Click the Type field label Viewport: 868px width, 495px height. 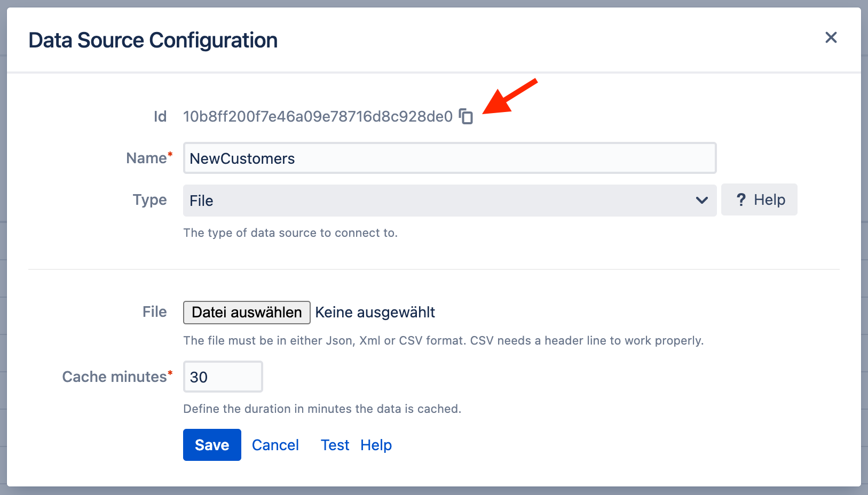click(149, 200)
